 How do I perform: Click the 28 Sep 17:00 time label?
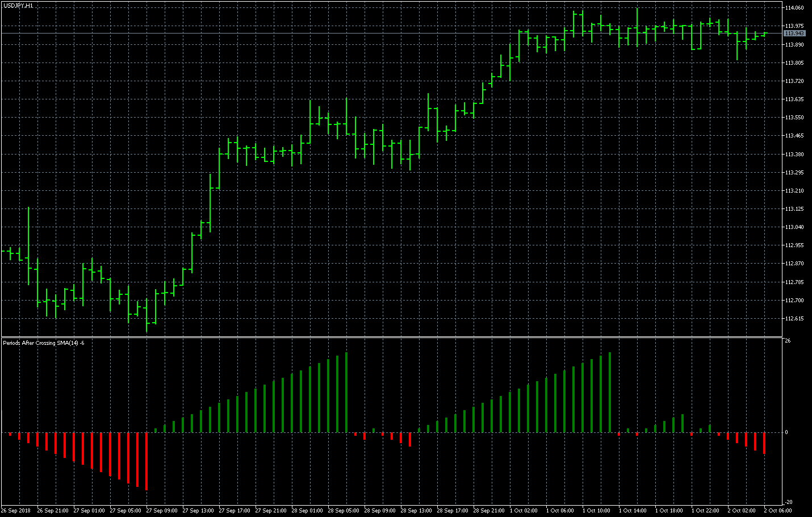453,511
